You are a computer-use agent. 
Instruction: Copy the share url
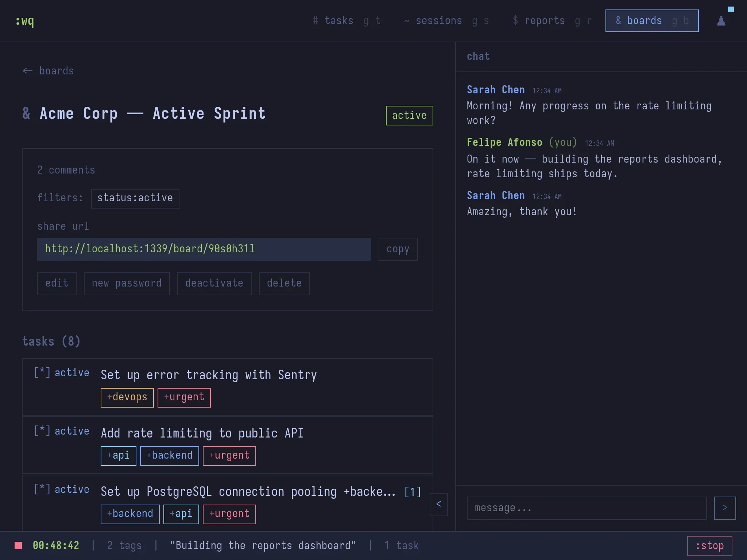pyautogui.click(x=398, y=249)
